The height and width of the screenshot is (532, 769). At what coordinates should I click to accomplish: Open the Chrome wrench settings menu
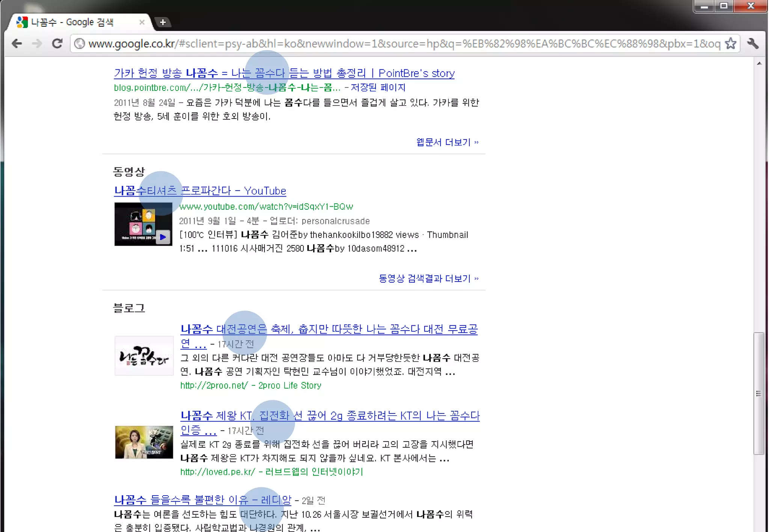click(x=752, y=44)
